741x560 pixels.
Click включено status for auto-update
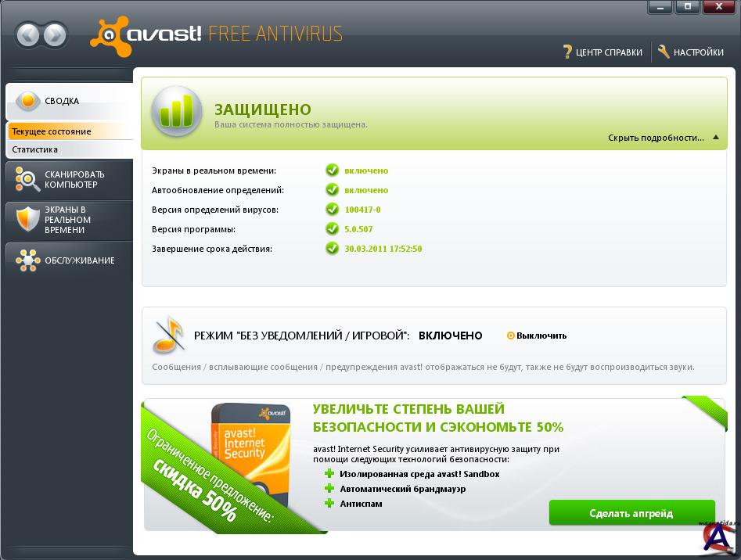[366, 190]
